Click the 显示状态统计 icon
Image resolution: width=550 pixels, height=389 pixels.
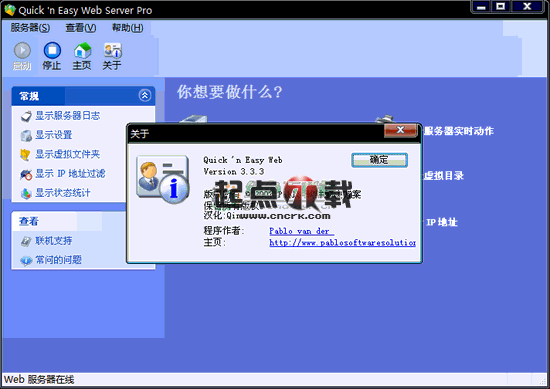pos(26,193)
